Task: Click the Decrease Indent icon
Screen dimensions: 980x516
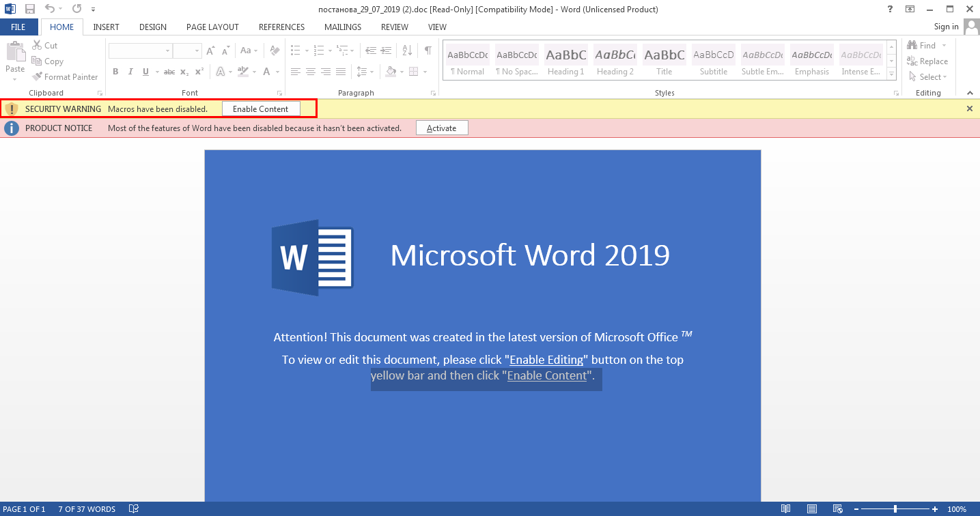Action: coord(370,51)
